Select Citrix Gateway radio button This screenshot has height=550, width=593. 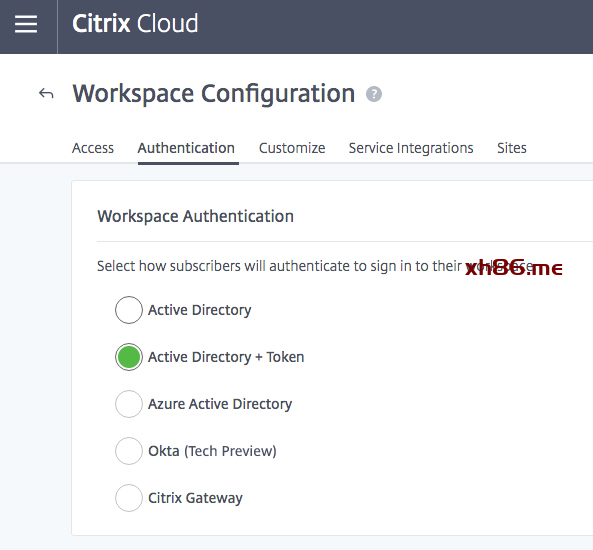click(x=129, y=498)
